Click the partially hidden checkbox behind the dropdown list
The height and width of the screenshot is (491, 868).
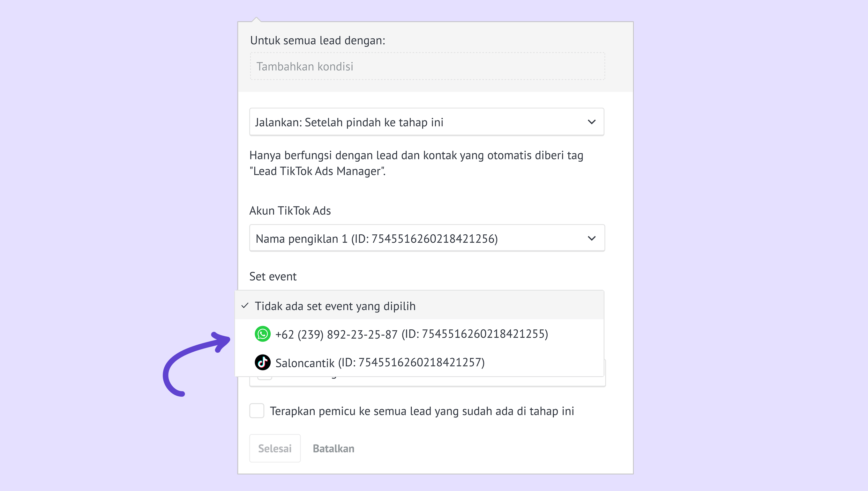coord(265,379)
